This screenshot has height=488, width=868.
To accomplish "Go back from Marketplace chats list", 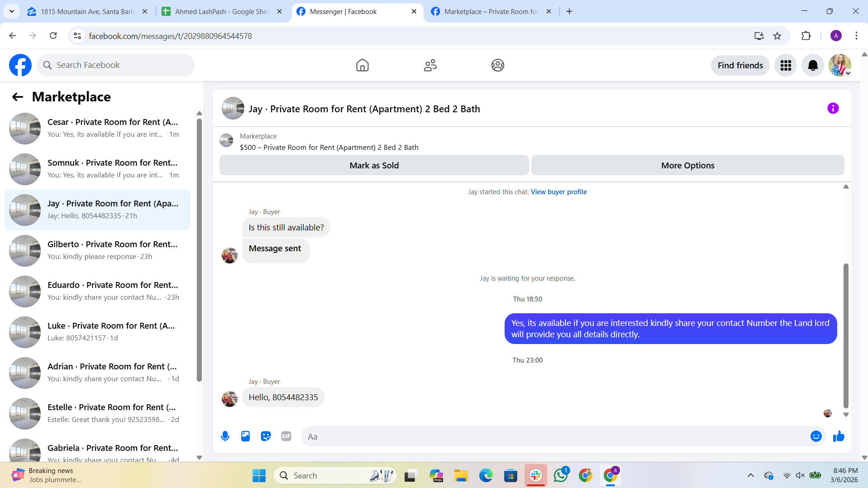I will pos(18,97).
